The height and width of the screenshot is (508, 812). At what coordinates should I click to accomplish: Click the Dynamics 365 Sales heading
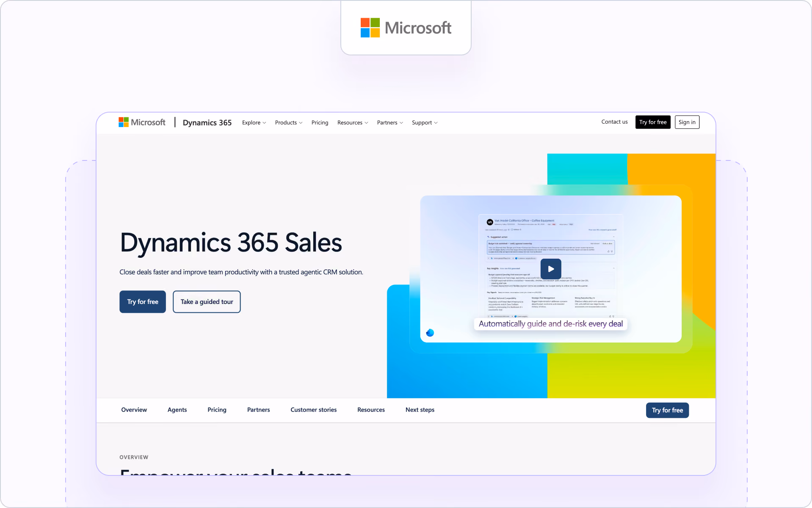tap(231, 243)
